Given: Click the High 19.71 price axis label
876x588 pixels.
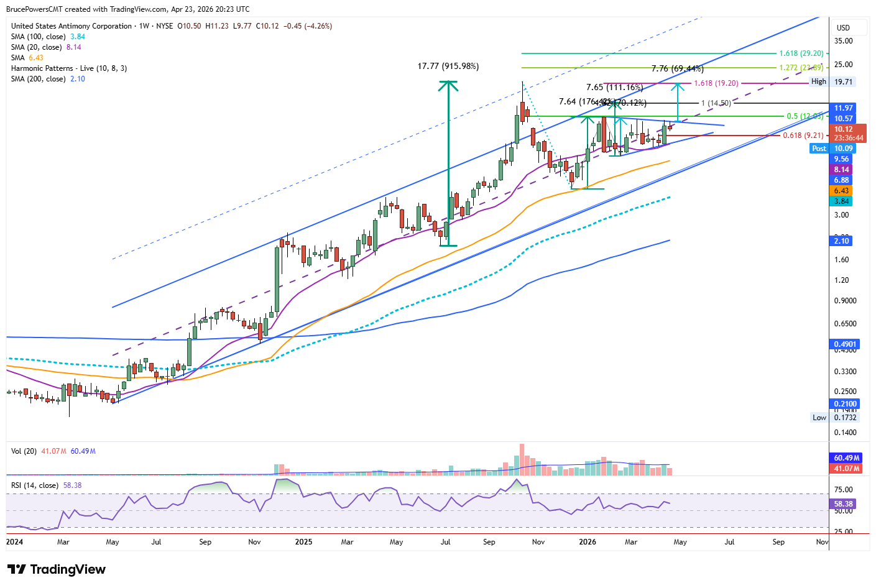Looking at the screenshot, I should 832,81.
